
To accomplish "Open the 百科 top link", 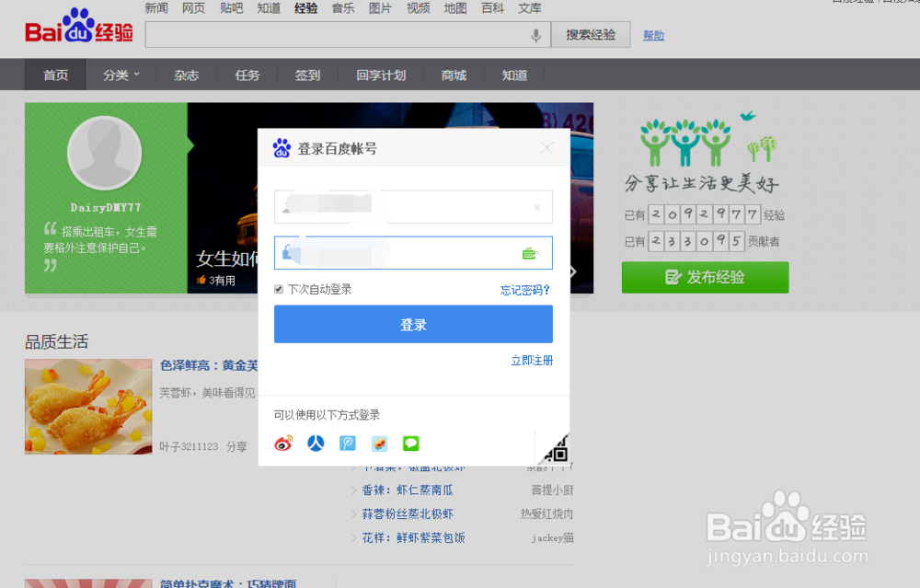I will tap(492, 8).
